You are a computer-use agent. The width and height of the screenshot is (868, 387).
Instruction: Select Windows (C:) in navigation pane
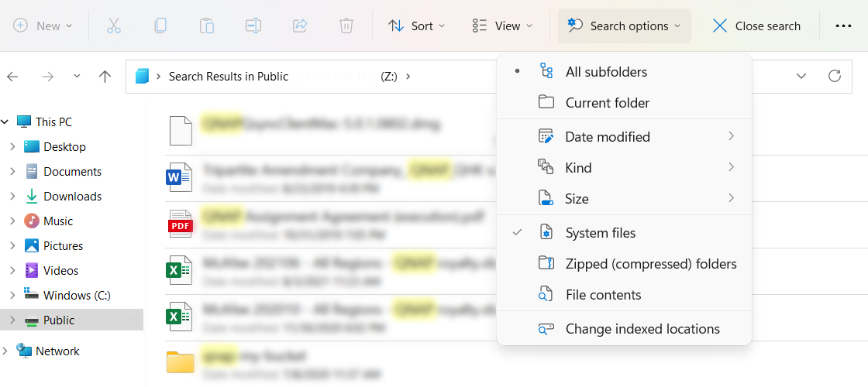pos(77,295)
